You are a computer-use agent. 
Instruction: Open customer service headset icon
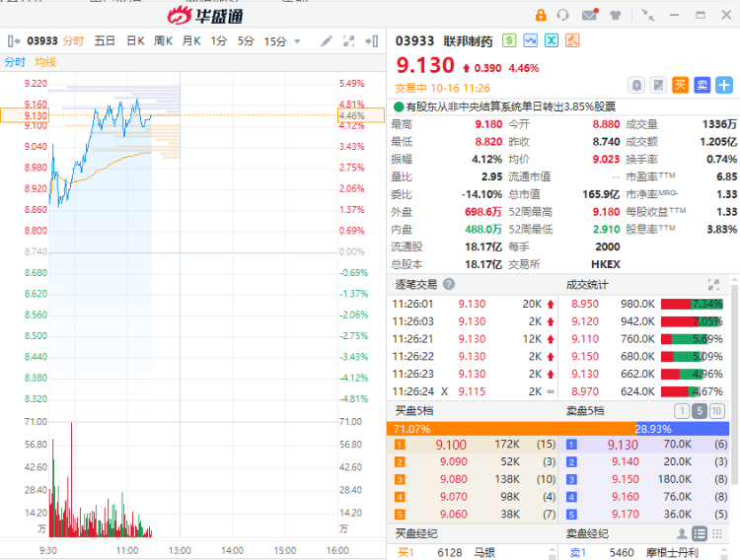(563, 15)
